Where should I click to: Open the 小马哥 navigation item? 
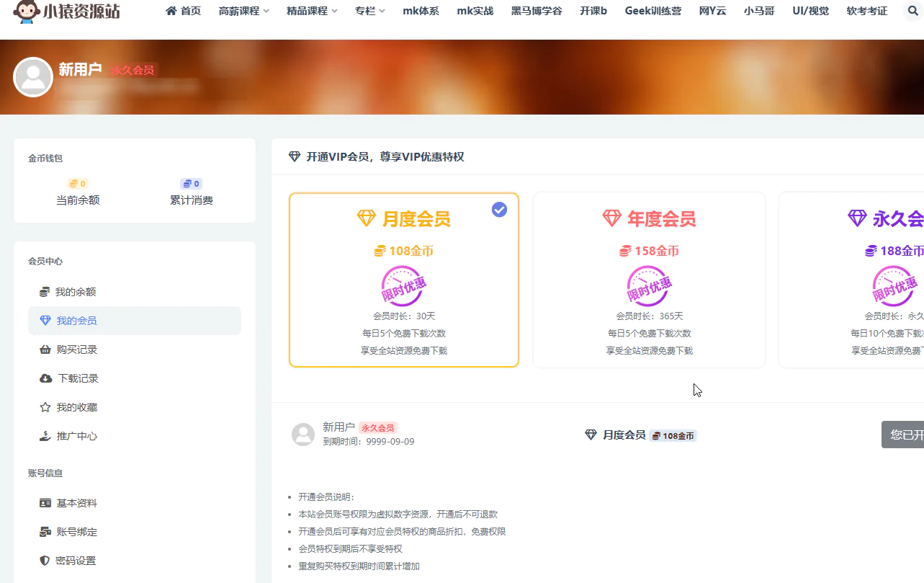[760, 11]
